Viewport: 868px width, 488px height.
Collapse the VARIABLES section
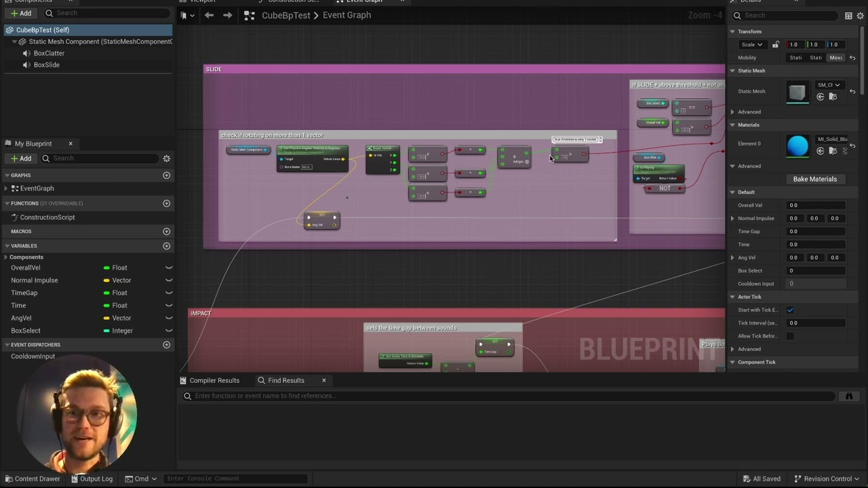tap(7, 246)
